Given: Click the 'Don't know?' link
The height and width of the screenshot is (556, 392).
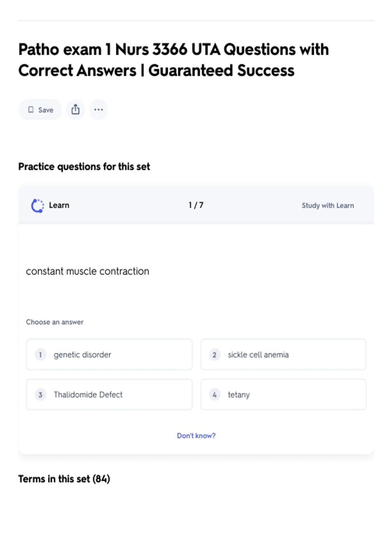Looking at the screenshot, I should [196, 436].
